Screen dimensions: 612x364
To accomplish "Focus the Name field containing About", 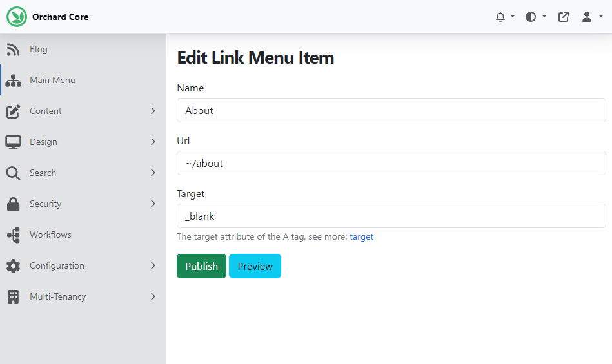I will coord(391,110).
